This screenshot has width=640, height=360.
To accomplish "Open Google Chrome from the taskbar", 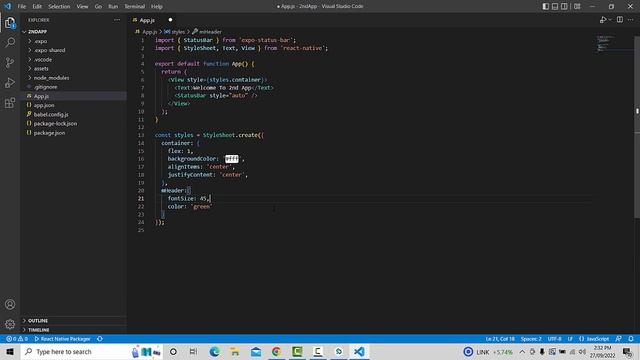I will 276,352.
